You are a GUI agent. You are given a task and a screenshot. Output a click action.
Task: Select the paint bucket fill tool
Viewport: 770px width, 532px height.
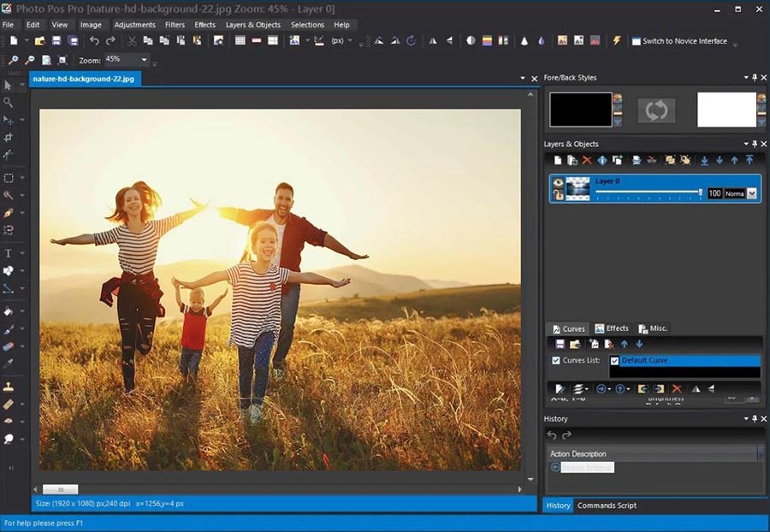[x=9, y=311]
